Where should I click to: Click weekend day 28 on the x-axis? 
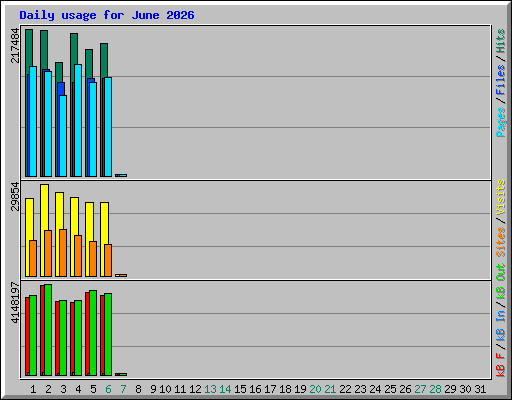[x=435, y=389]
